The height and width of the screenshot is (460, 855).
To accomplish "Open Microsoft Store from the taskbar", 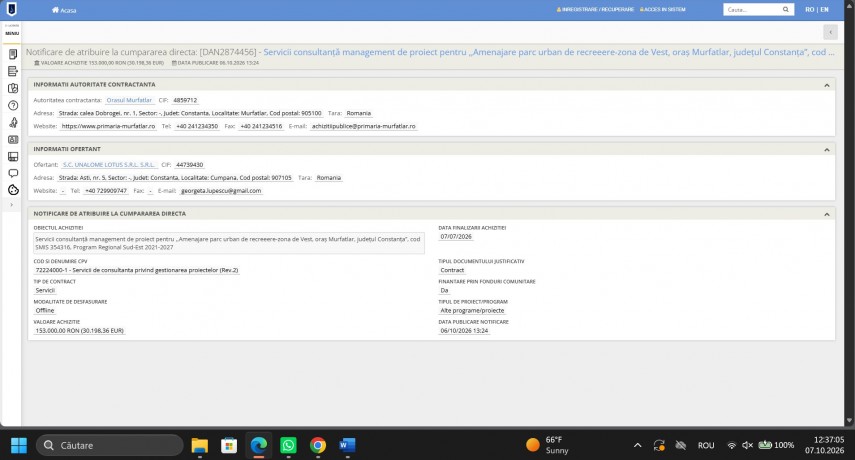I will tap(229, 445).
